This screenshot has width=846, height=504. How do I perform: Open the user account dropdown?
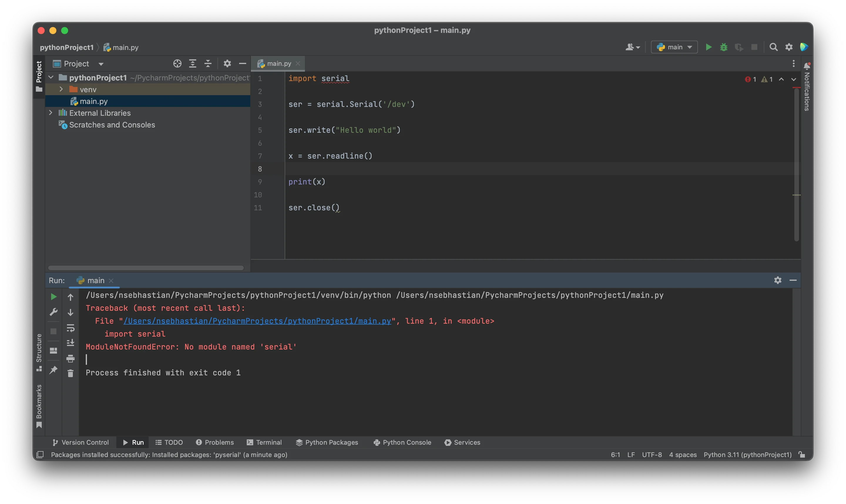(632, 47)
